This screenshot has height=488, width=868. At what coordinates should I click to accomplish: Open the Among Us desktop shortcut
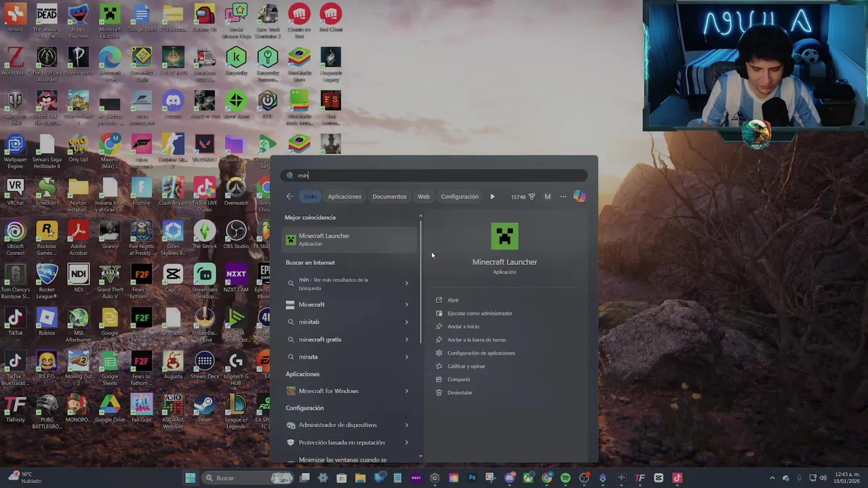(x=204, y=18)
